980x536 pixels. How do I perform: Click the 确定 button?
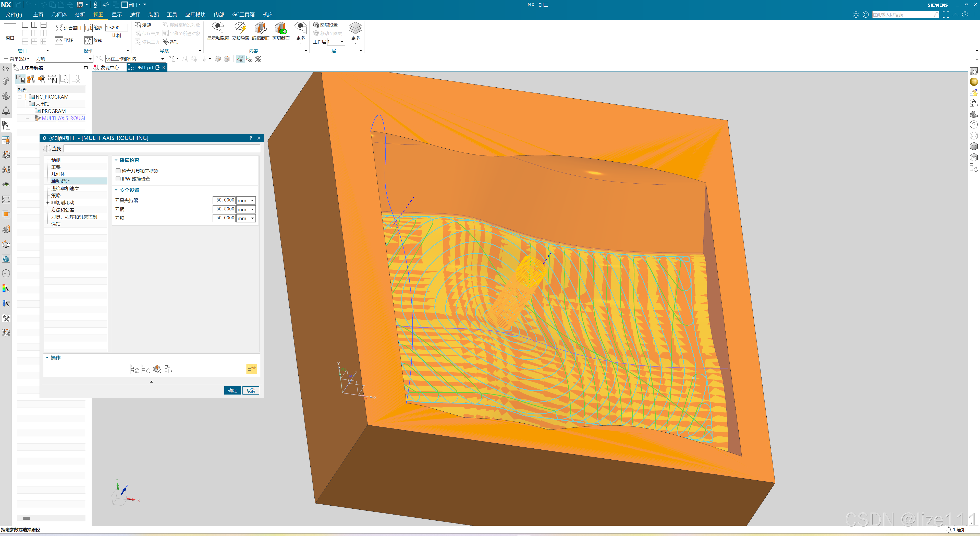click(x=232, y=391)
